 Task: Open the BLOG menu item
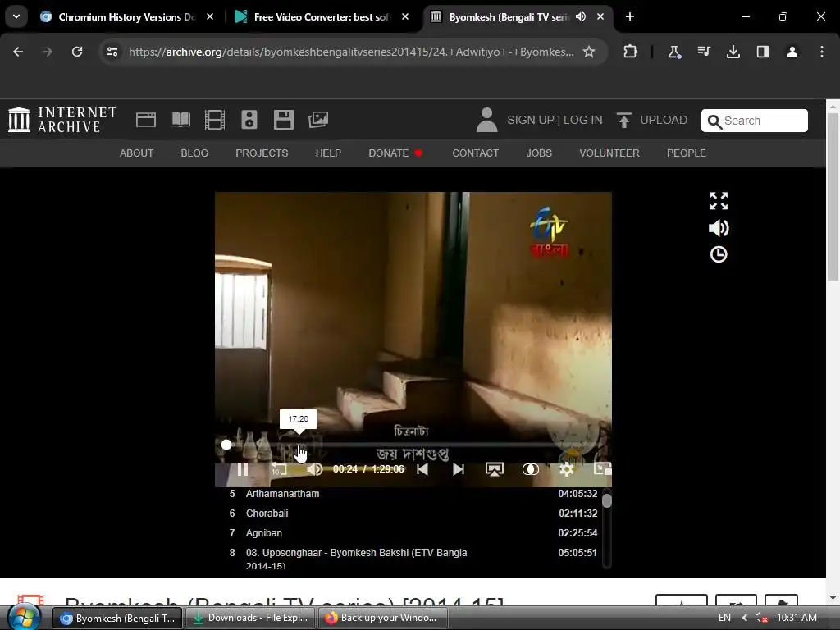coord(194,153)
